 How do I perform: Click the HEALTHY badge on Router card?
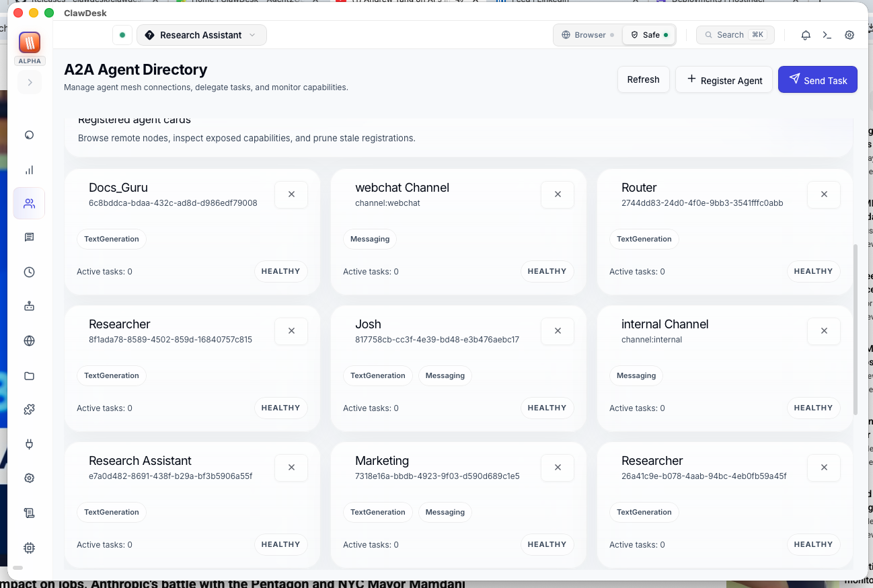(x=813, y=271)
